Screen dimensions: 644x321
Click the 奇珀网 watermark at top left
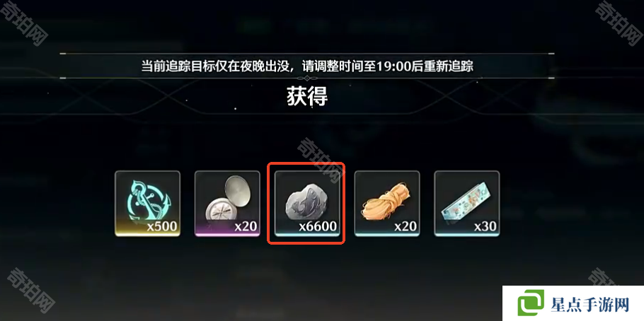tap(24, 21)
